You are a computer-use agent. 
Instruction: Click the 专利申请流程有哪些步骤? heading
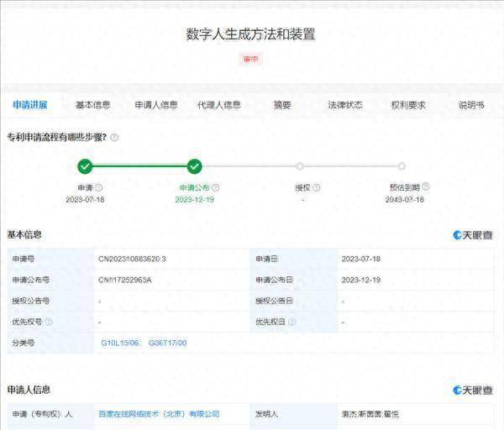pyautogui.click(x=57, y=138)
